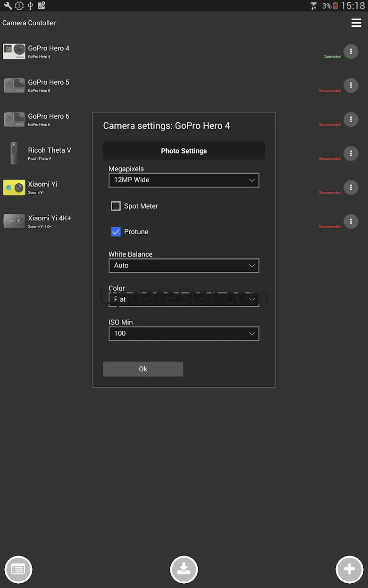Tap the 15:18 clock in status bar

pos(353,6)
